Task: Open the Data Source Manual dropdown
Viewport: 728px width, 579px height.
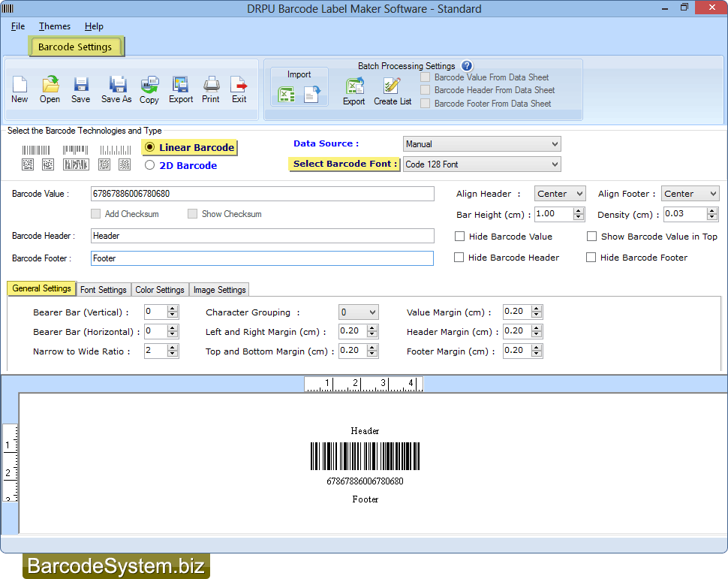Action: click(482, 144)
